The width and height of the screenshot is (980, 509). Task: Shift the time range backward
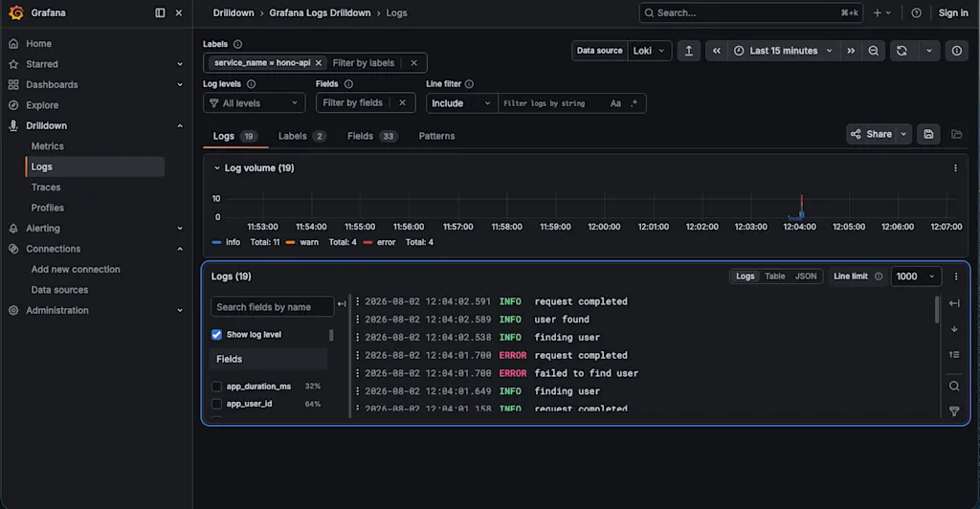(716, 51)
